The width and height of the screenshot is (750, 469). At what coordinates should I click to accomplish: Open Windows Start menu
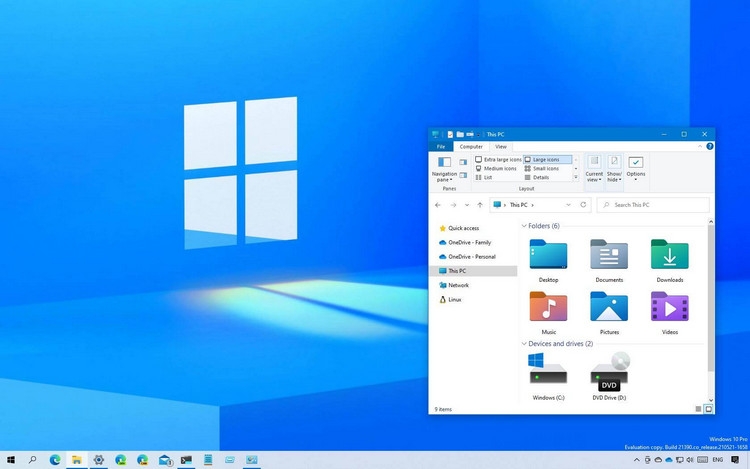tap(11, 460)
